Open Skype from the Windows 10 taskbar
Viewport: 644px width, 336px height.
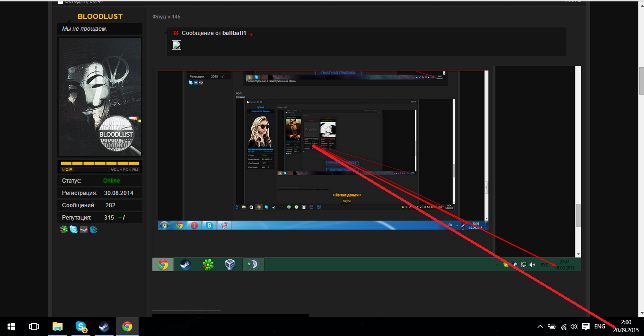pyautogui.click(x=81, y=327)
